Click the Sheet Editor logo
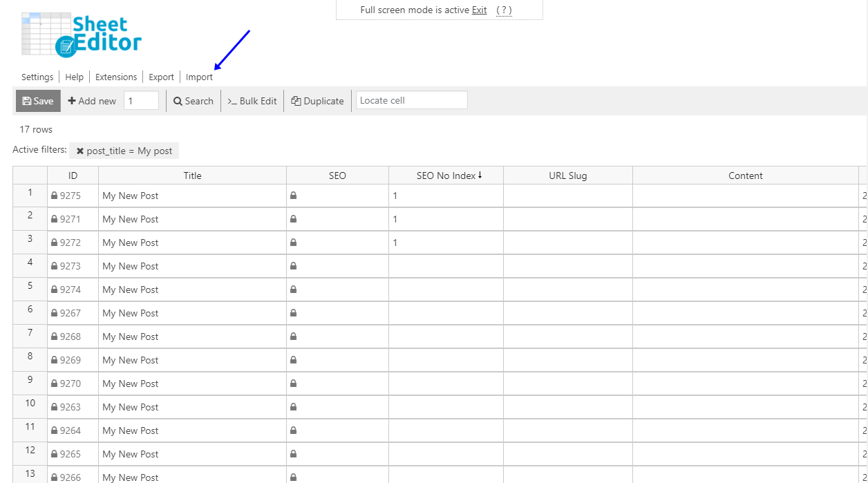The width and height of the screenshot is (868, 483). click(x=82, y=35)
